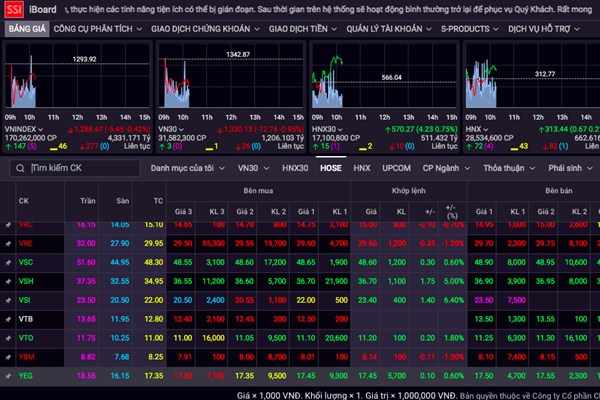Open Danh mục của tôi dropdown
600x400 pixels.
187,168
